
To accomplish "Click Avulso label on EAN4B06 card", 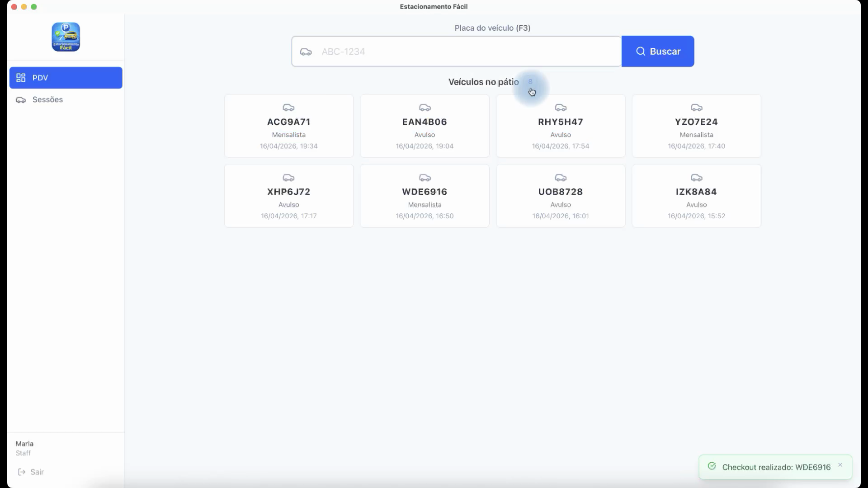I will (425, 135).
